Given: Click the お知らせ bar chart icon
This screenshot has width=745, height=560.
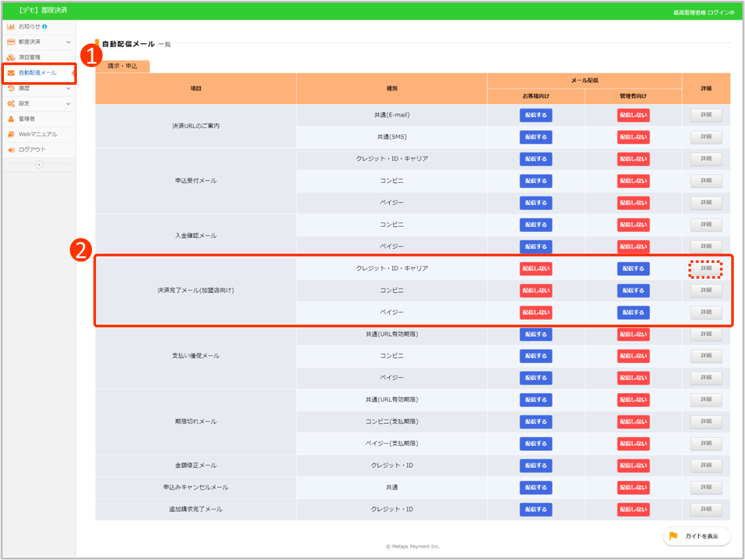Looking at the screenshot, I should (x=11, y=26).
